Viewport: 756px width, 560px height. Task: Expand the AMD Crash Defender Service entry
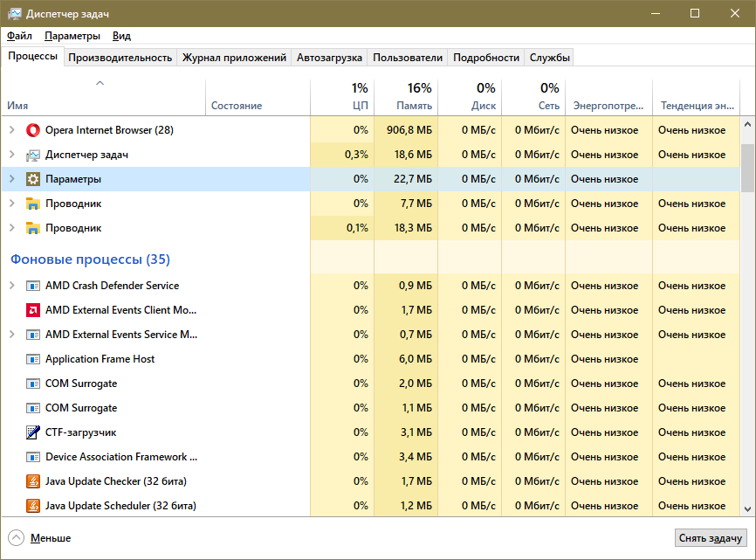pyautogui.click(x=11, y=286)
